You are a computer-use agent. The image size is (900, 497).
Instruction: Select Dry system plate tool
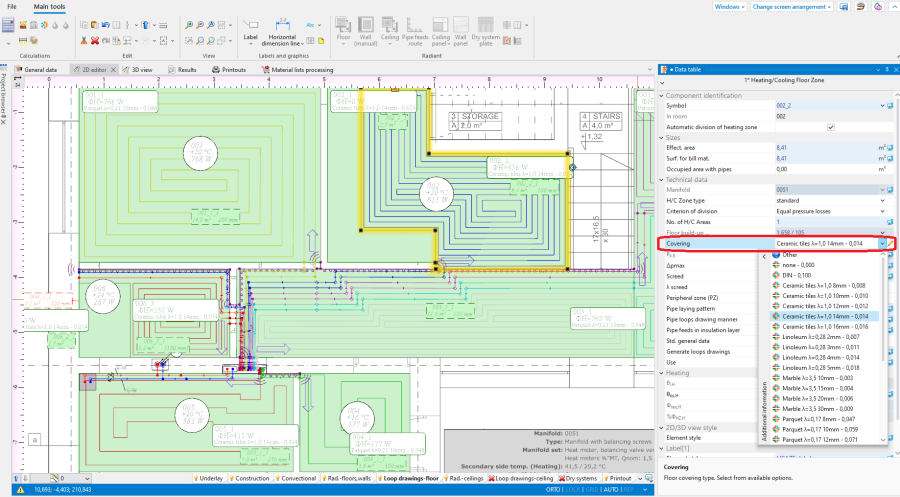486,32
